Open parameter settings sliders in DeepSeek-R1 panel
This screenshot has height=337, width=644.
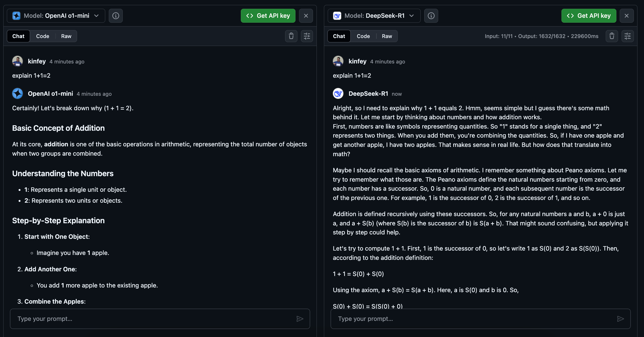(x=628, y=36)
